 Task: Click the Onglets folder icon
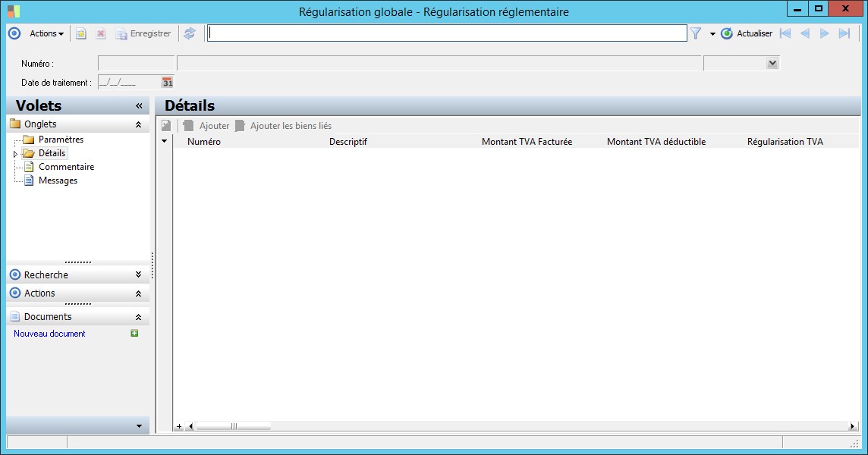click(x=15, y=124)
